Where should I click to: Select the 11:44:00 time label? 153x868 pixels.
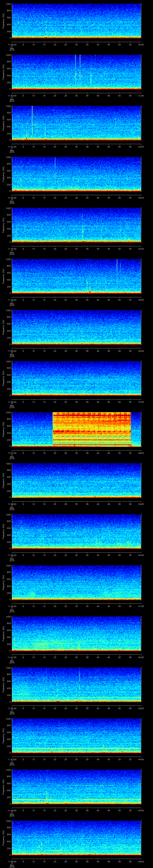12,810
